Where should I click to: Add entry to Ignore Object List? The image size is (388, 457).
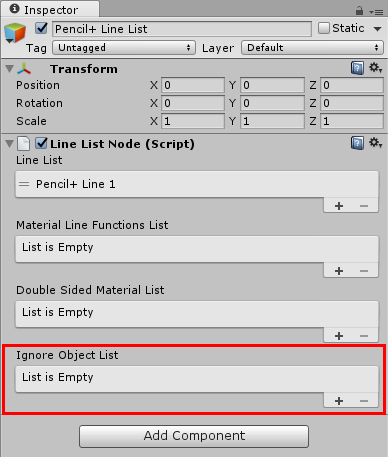339,401
